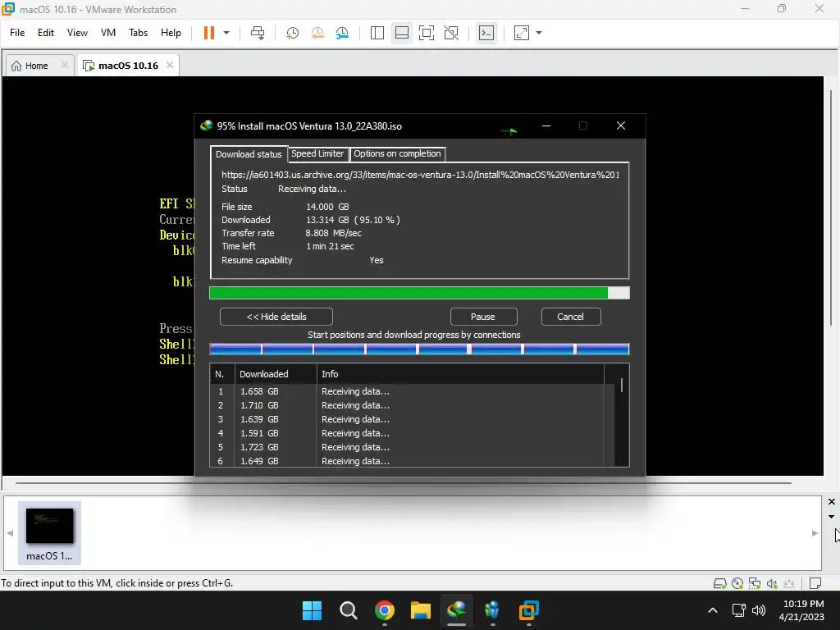Switch to the Speed Limiter tab
This screenshot has height=630, width=840.
pos(317,153)
